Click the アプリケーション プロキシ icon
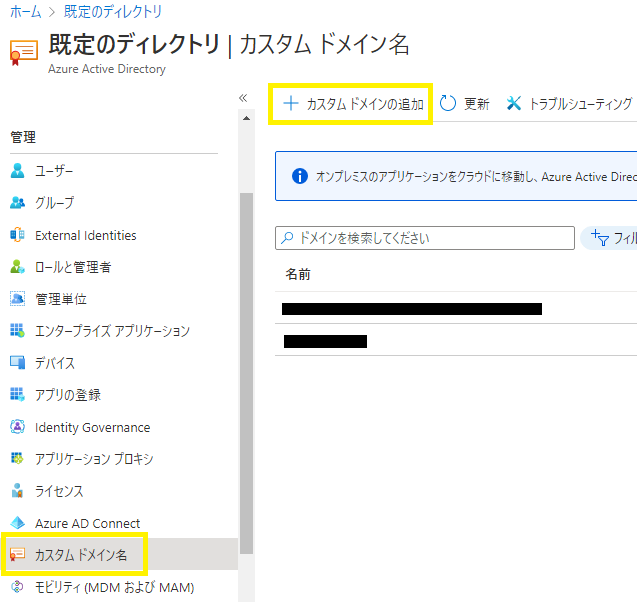This screenshot has height=602, width=637. [x=17, y=458]
